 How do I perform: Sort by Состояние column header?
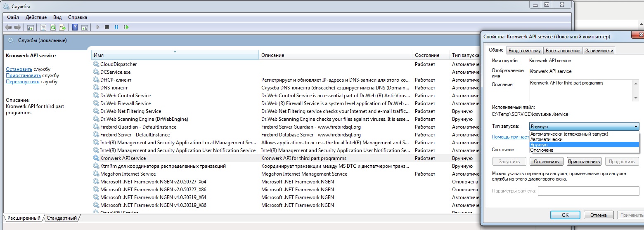[x=431, y=55]
